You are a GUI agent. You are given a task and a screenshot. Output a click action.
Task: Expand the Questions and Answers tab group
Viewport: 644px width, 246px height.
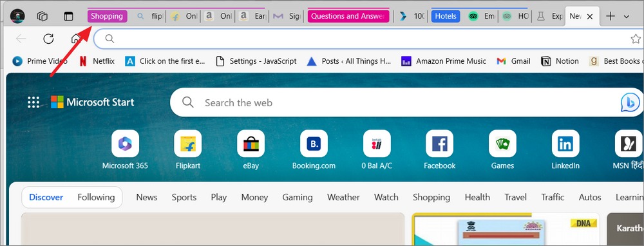click(348, 17)
